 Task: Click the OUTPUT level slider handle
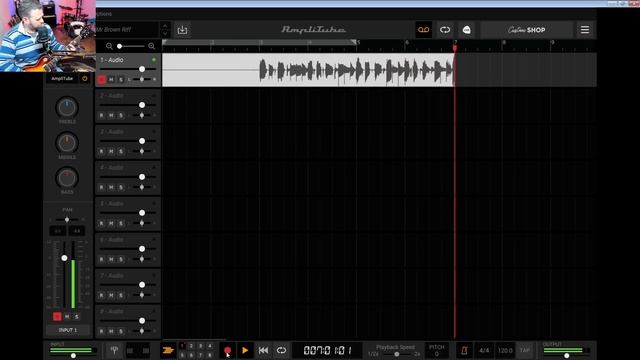[567, 356]
